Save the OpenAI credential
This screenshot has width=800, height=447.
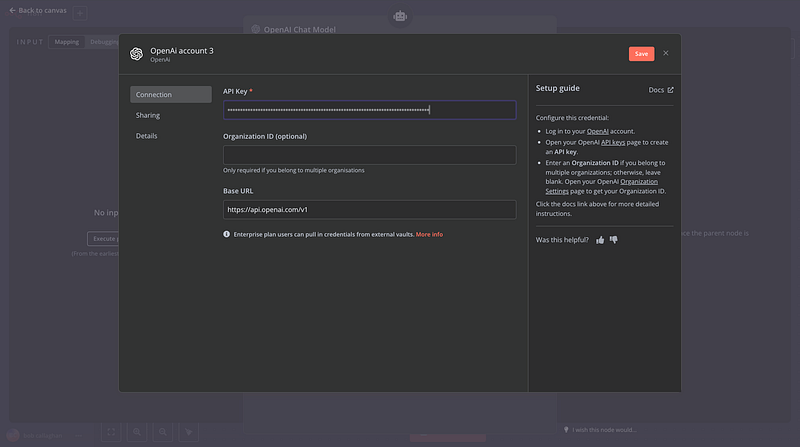(641, 53)
